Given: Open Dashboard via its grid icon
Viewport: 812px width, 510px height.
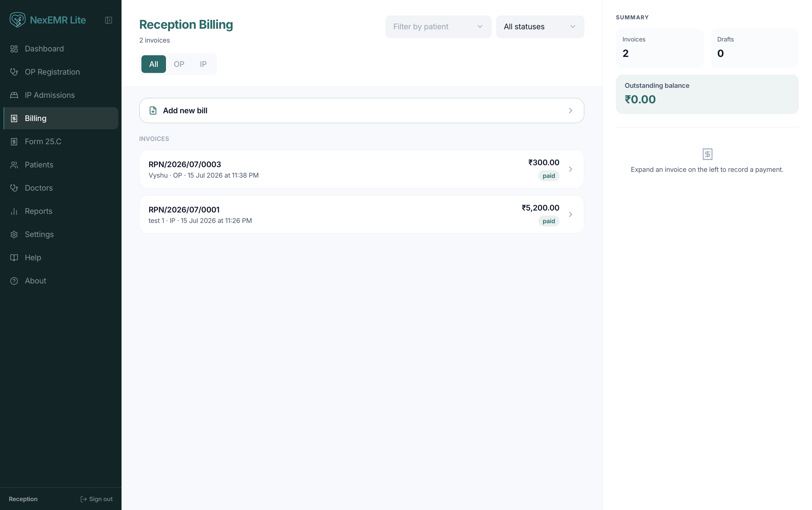Looking at the screenshot, I should tap(14, 49).
